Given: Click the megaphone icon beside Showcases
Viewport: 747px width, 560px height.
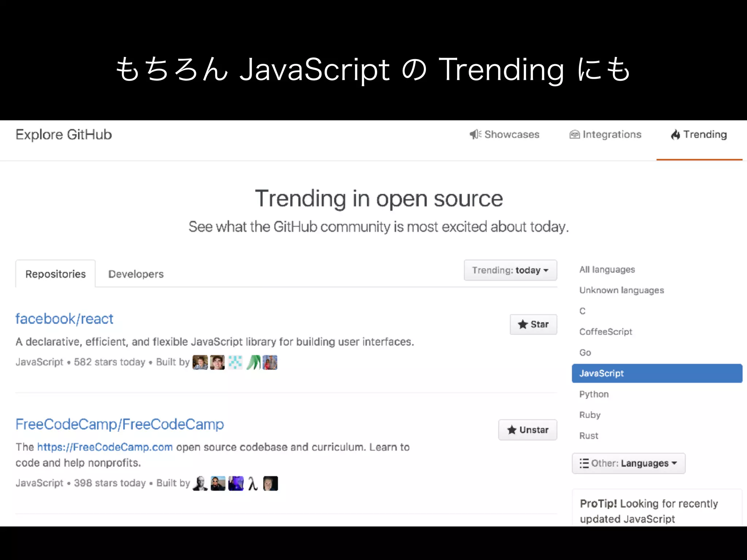Looking at the screenshot, I should pos(475,135).
